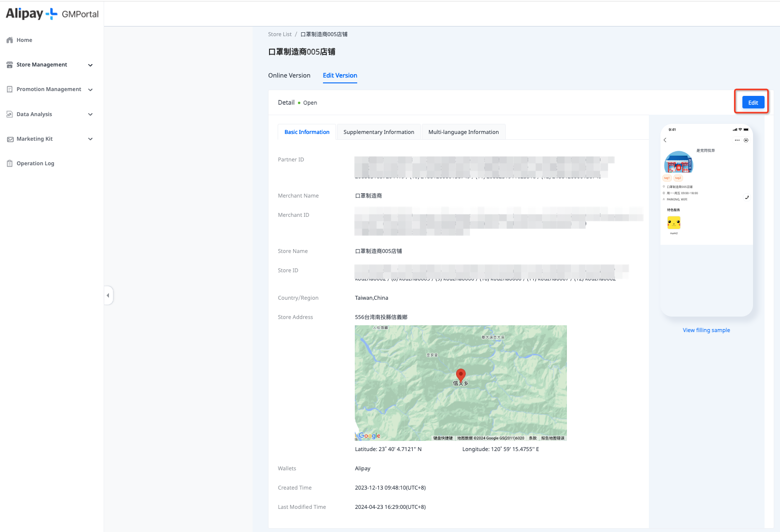
Task: Expand the Promotion Management chevron
Action: (x=90, y=90)
